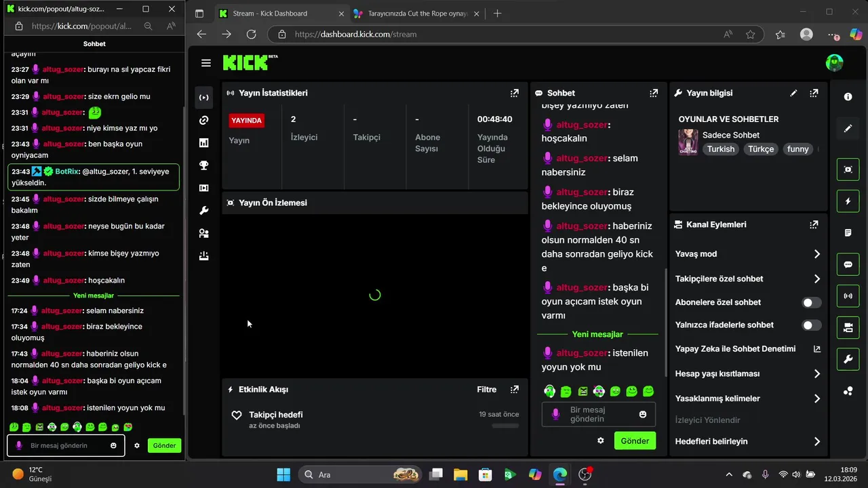Open the emoji picker in popout chat input
Viewport: 868px width, 488px height.
(113, 445)
